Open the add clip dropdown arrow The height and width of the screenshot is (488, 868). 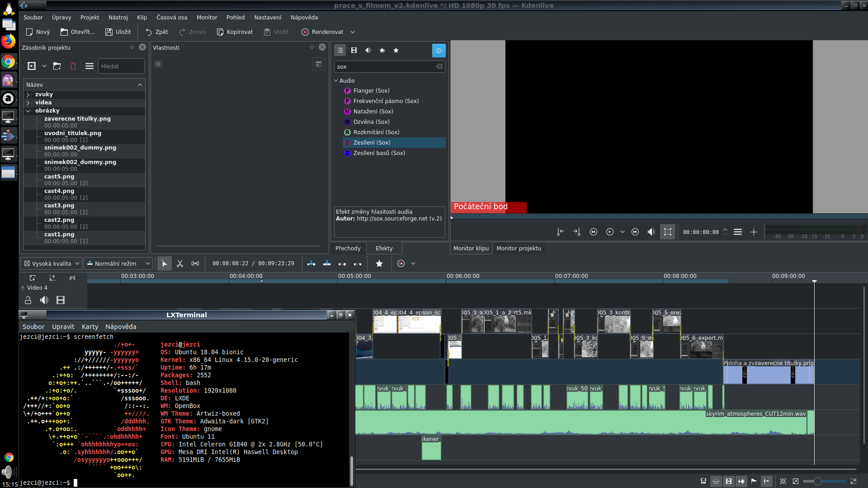(x=44, y=66)
